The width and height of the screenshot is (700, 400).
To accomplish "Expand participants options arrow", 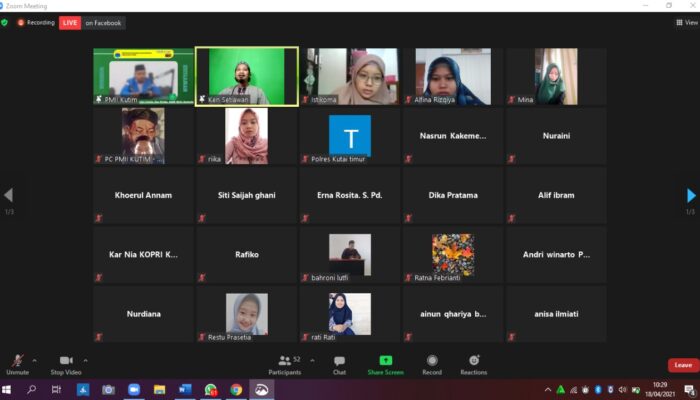I will (312, 360).
